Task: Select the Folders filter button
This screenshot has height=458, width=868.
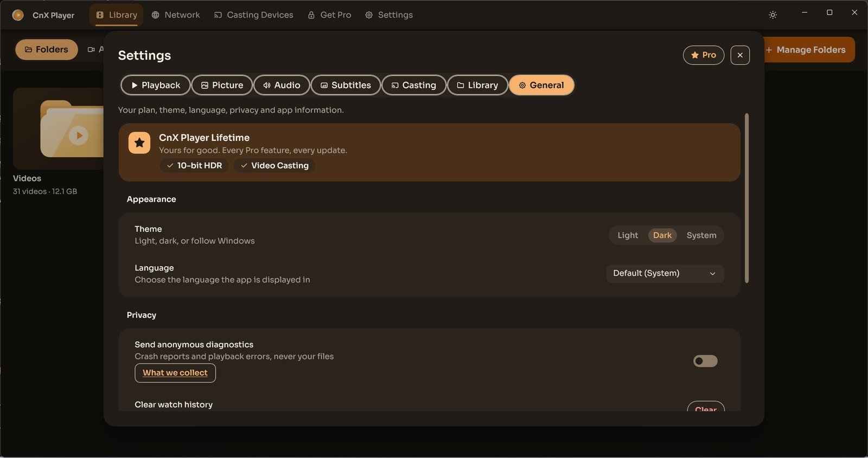Action: [47, 50]
